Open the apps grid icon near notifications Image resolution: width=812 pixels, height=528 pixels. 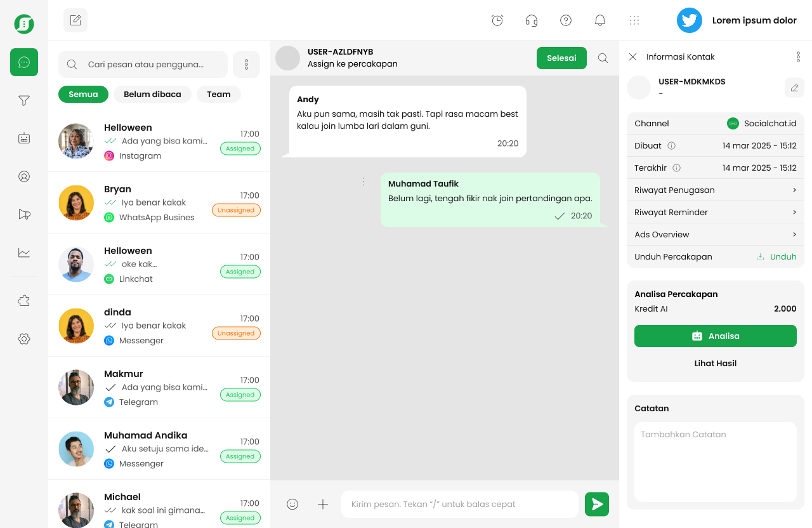click(634, 20)
